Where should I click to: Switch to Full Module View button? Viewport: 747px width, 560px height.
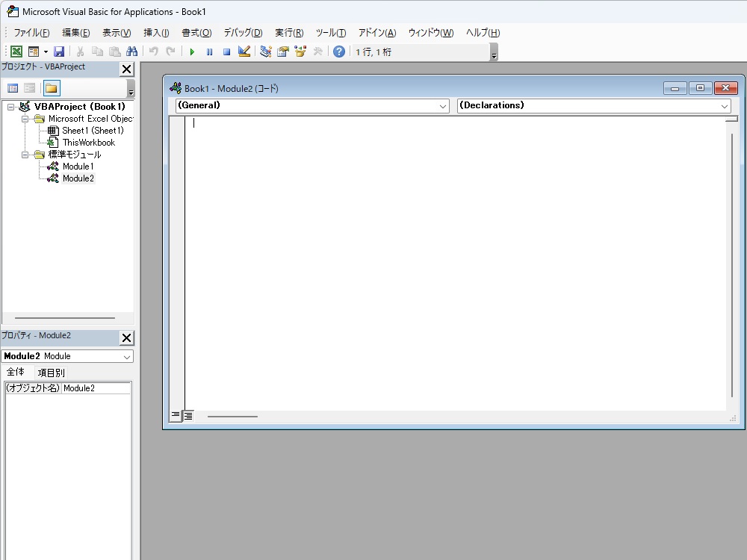[x=188, y=416]
